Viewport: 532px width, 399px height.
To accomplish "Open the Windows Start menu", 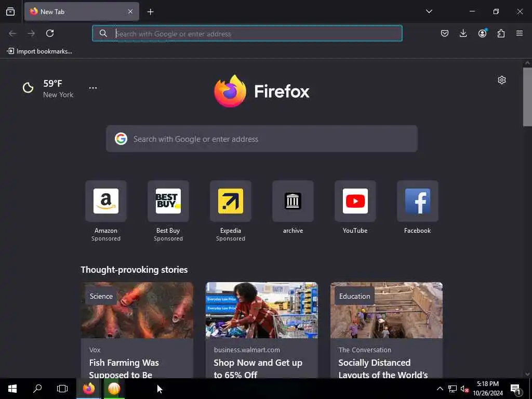I will click(x=12, y=389).
